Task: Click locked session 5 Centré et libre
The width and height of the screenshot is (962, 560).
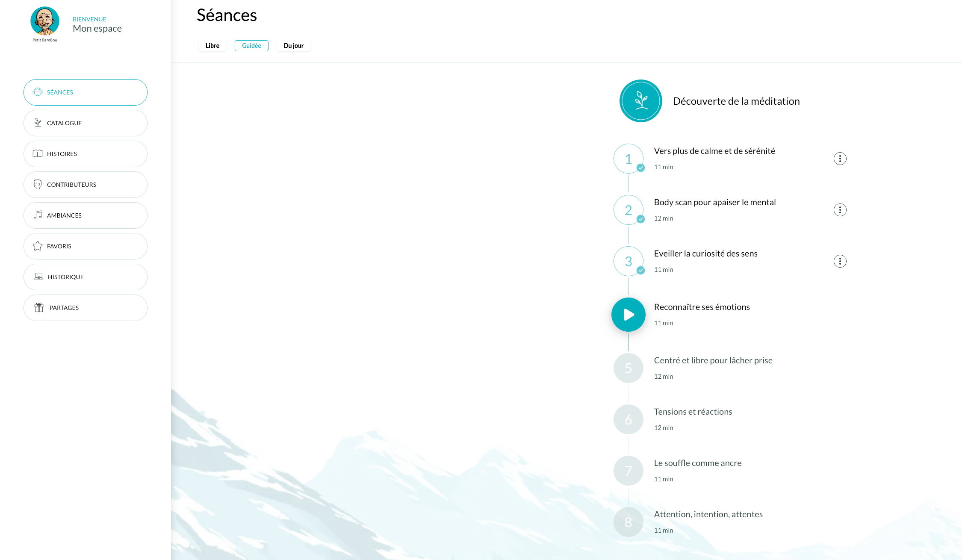Action: coord(628,368)
